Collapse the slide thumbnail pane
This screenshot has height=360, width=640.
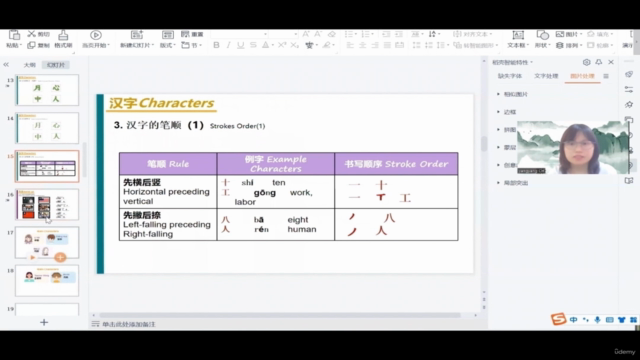click(6, 64)
